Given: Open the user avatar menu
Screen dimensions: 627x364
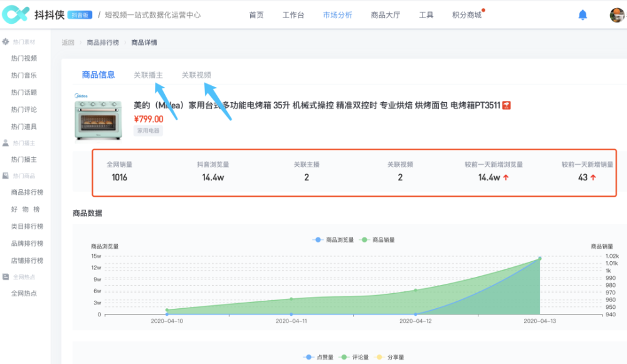Looking at the screenshot, I should 617,15.
